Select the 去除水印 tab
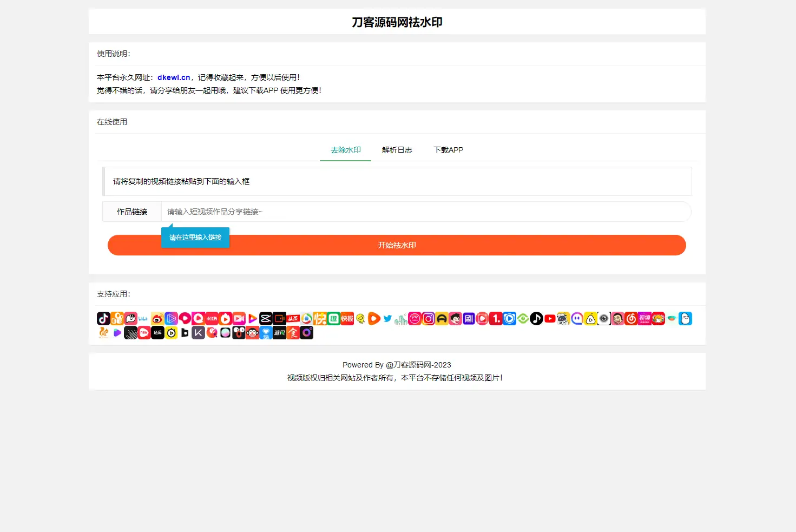The height and width of the screenshot is (532, 796). point(345,150)
